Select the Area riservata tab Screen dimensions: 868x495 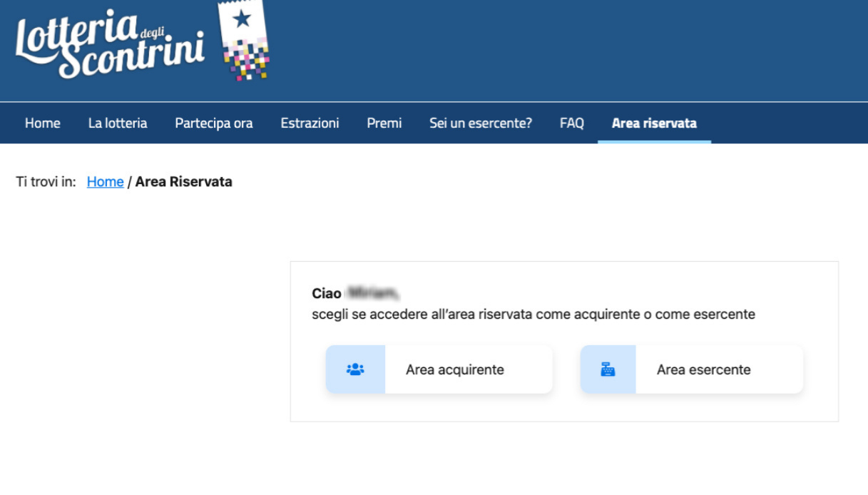click(x=654, y=123)
